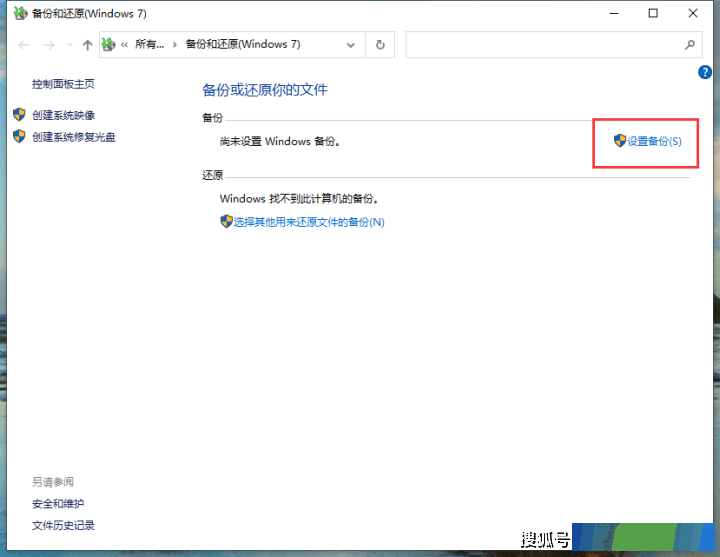Open 创建系统修复光盘 link

coord(74,137)
